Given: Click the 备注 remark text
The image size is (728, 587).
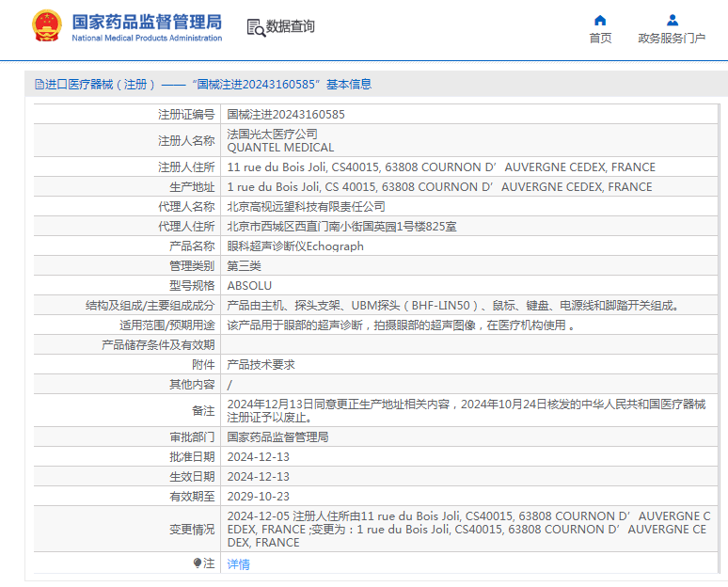Looking at the screenshot, I should 467,410.
